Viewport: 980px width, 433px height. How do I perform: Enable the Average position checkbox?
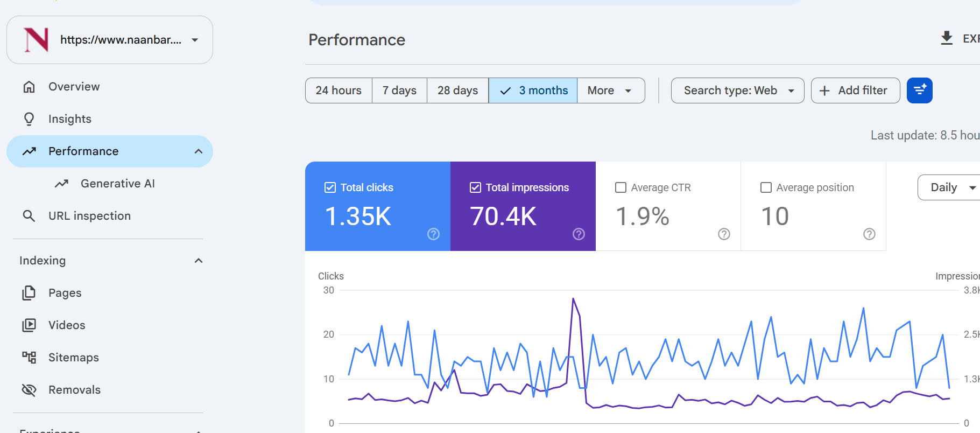766,187
